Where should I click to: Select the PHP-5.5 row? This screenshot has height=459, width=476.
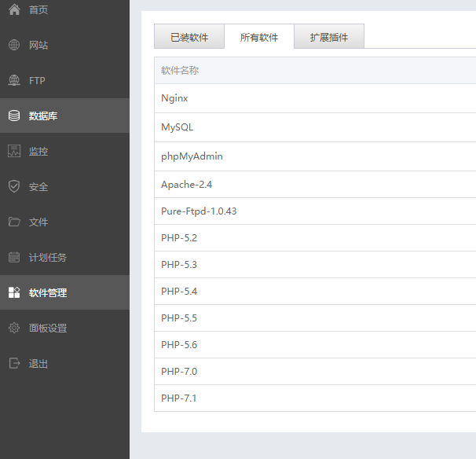point(315,318)
